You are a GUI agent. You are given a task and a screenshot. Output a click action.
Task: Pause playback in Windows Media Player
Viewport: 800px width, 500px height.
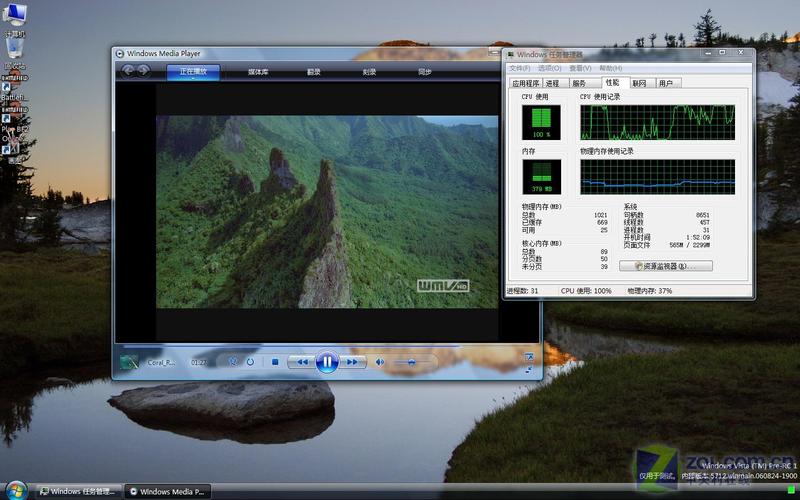327,362
